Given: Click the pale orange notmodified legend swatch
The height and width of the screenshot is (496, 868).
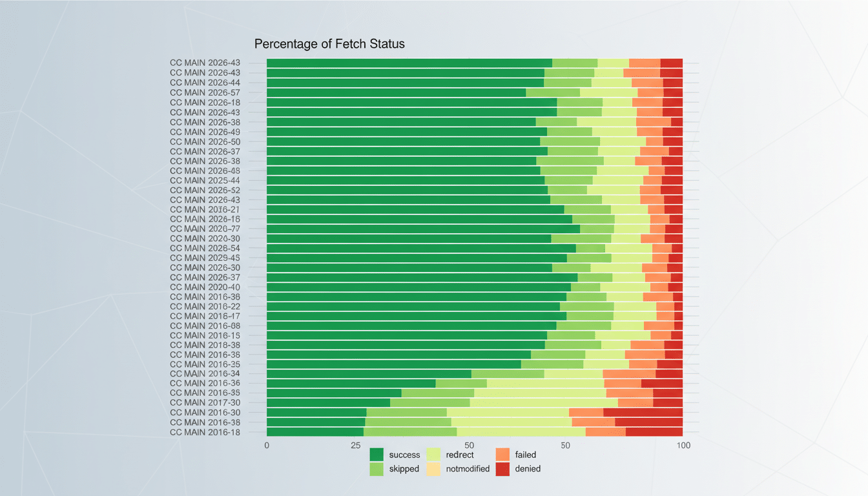Looking at the screenshot, I should coord(433,469).
